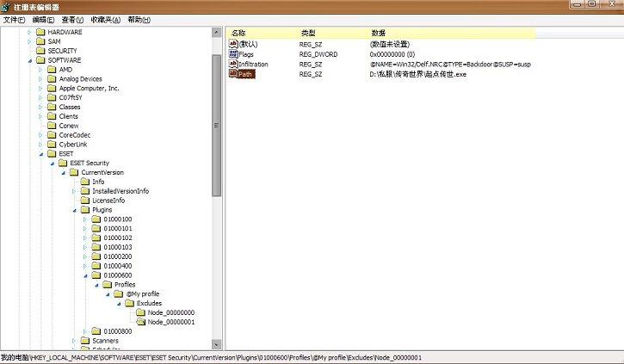
Task: Expand the HARDWARE key
Action: click(x=29, y=32)
